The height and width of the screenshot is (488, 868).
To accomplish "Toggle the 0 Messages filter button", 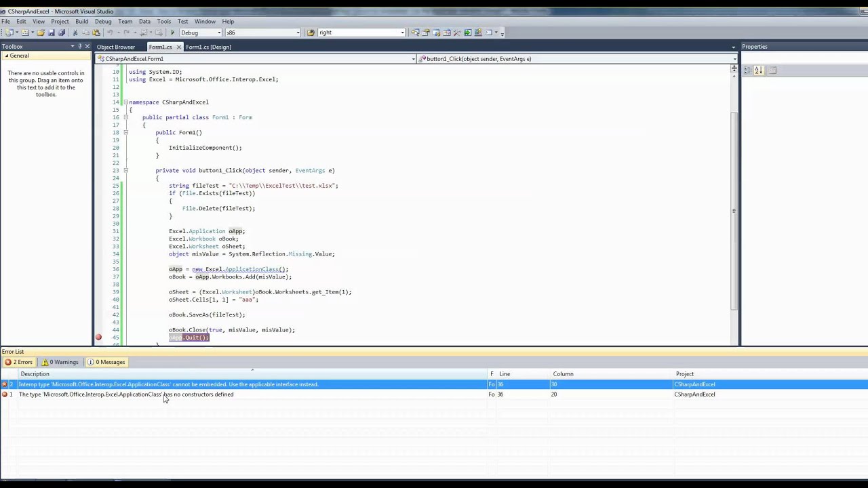I will pyautogui.click(x=106, y=362).
